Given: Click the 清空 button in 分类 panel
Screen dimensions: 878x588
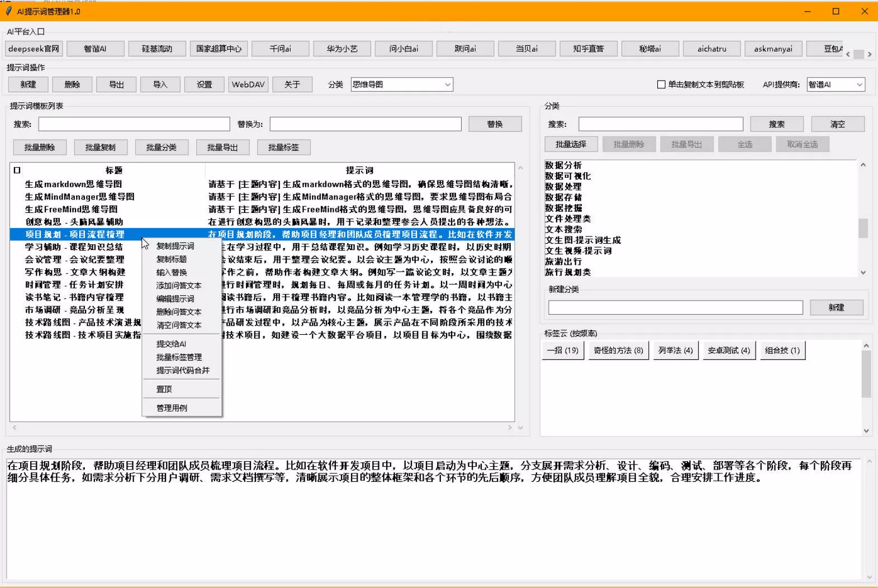Looking at the screenshot, I should (x=838, y=124).
